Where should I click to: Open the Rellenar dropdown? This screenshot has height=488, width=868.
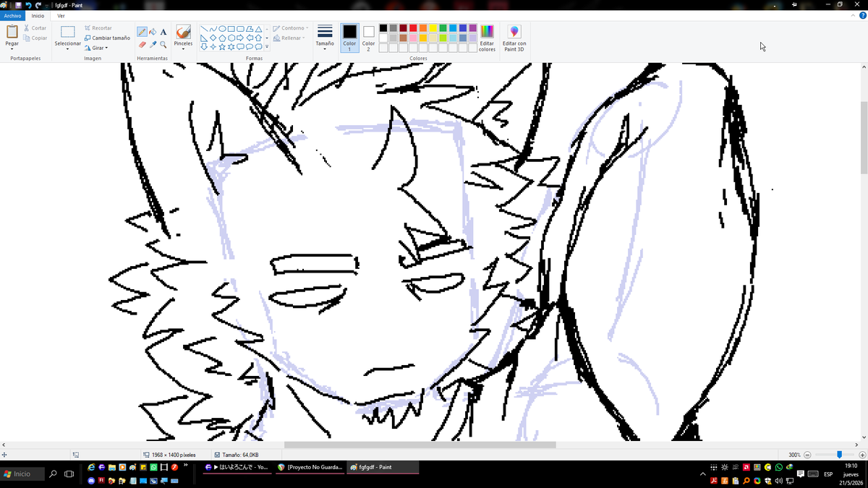(290, 38)
